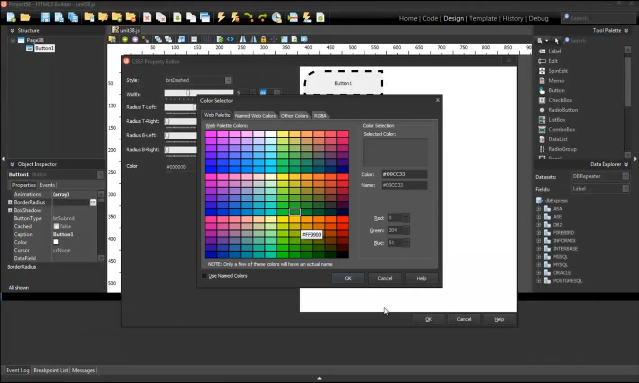Open the Style brsDashed dropdown
This screenshot has height=383, width=639.
[x=228, y=80]
